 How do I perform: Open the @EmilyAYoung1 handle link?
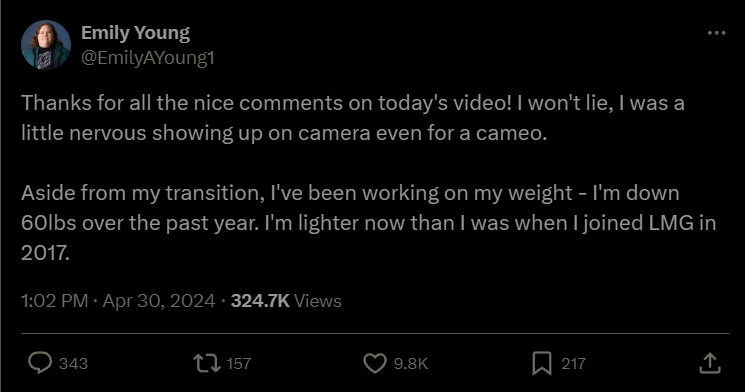point(148,58)
